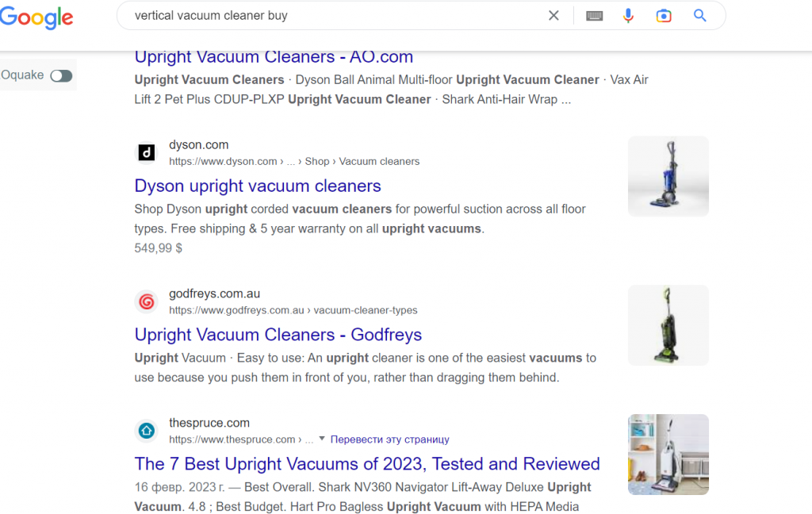
Task: Open the Upright Vacuum Cleaners - Godfreys result
Action: click(x=278, y=335)
